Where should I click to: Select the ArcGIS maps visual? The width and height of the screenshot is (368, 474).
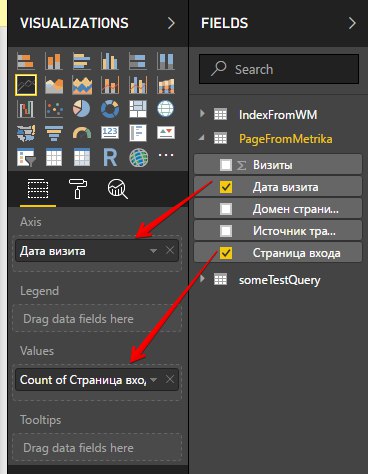pos(138,157)
